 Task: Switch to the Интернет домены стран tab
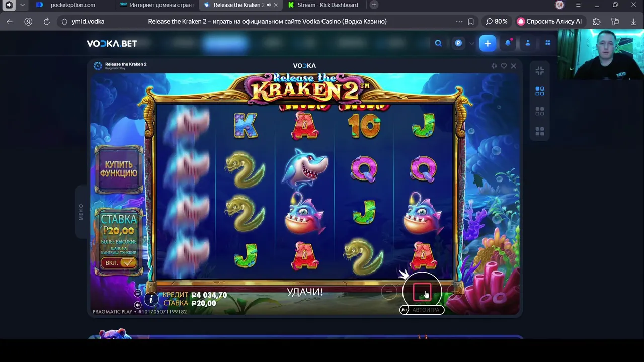click(x=157, y=5)
